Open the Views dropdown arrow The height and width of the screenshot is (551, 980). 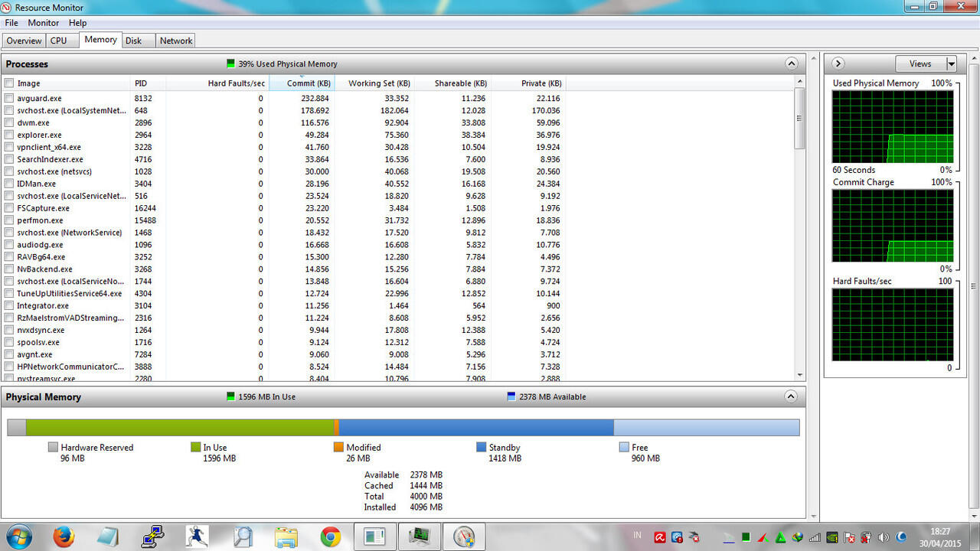[951, 64]
